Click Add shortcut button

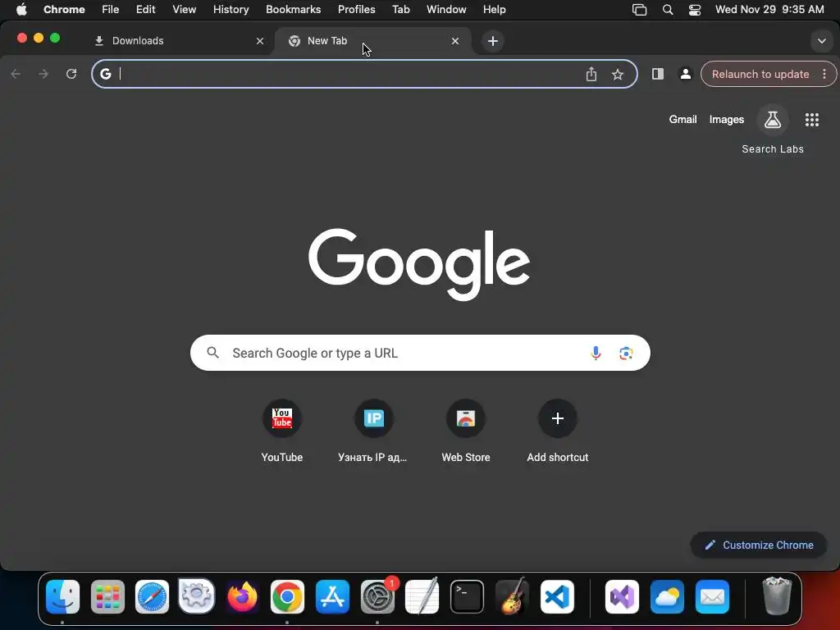(557, 431)
